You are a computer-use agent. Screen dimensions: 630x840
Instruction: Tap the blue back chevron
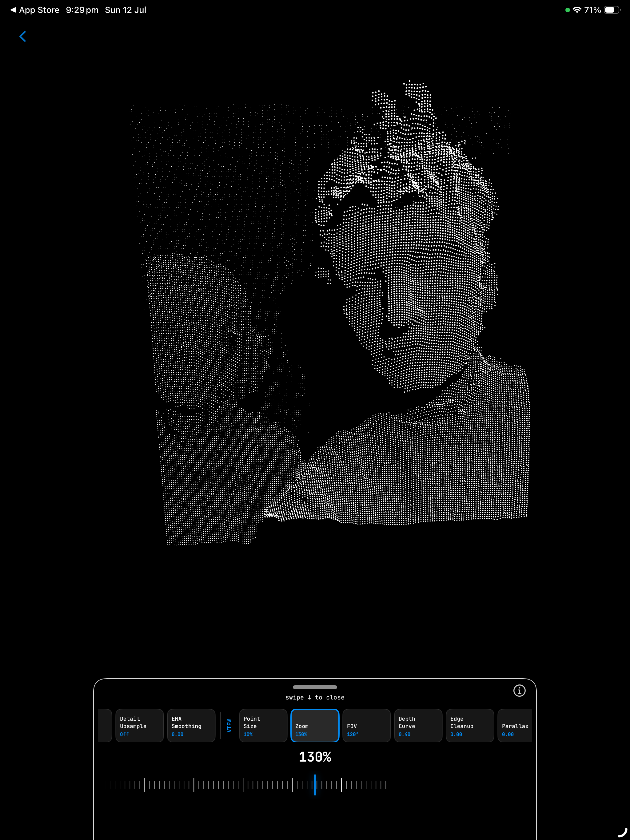(23, 37)
